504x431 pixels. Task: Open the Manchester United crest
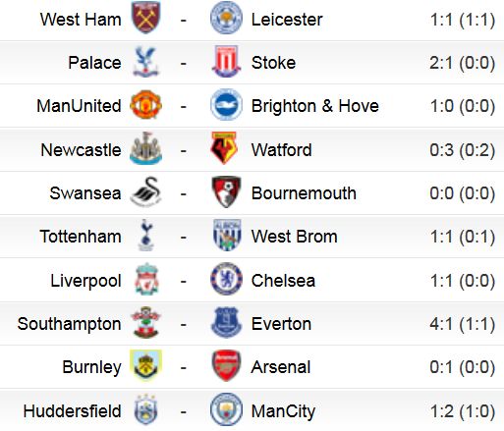(x=146, y=105)
